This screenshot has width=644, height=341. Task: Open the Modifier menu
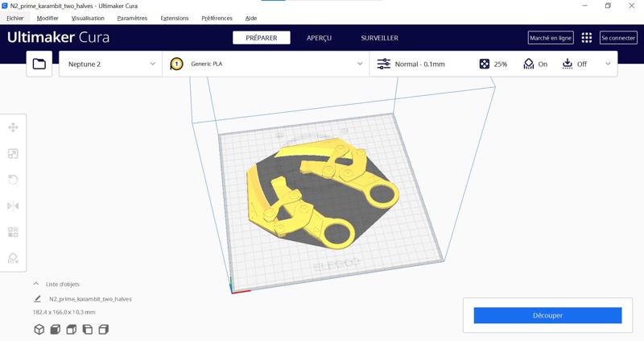coord(47,18)
